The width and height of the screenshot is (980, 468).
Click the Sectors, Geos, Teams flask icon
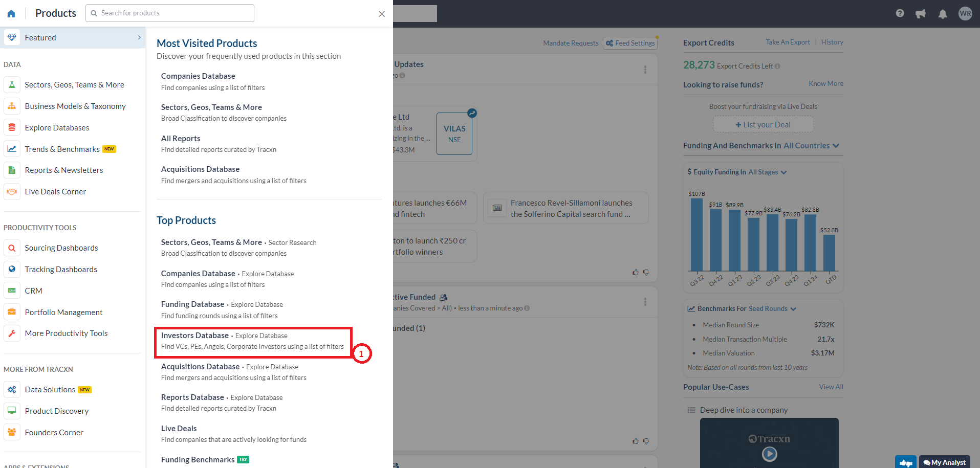coord(12,84)
